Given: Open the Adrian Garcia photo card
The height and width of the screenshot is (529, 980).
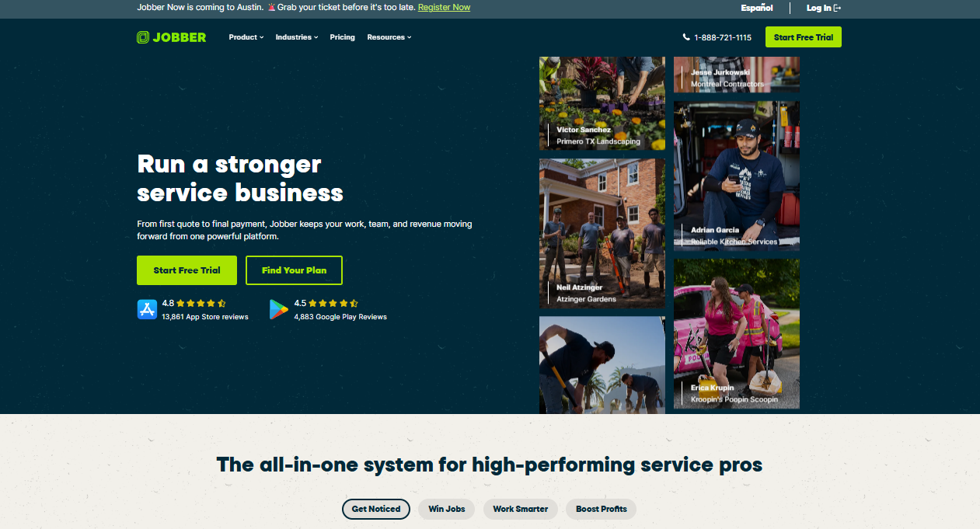Looking at the screenshot, I should point(737,176).
